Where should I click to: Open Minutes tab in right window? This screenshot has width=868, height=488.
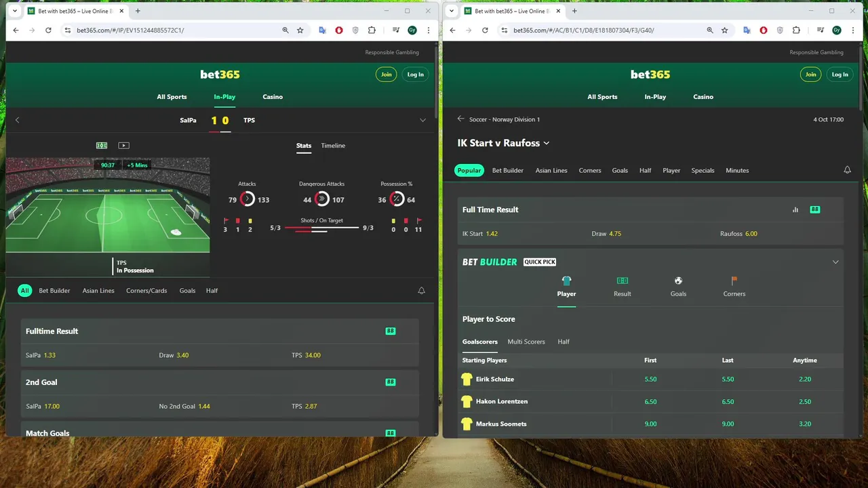tap(737, 170)
